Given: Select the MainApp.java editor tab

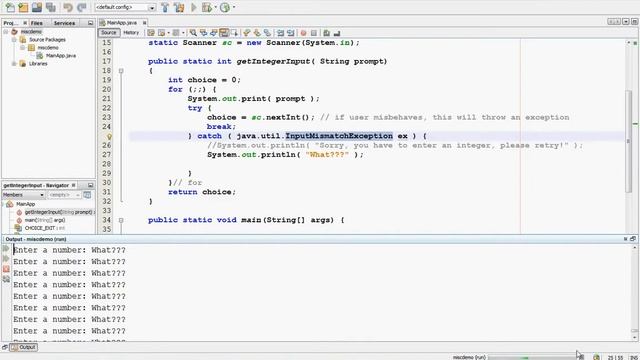Looking at the screenshot, I should [x=121, y=23].
